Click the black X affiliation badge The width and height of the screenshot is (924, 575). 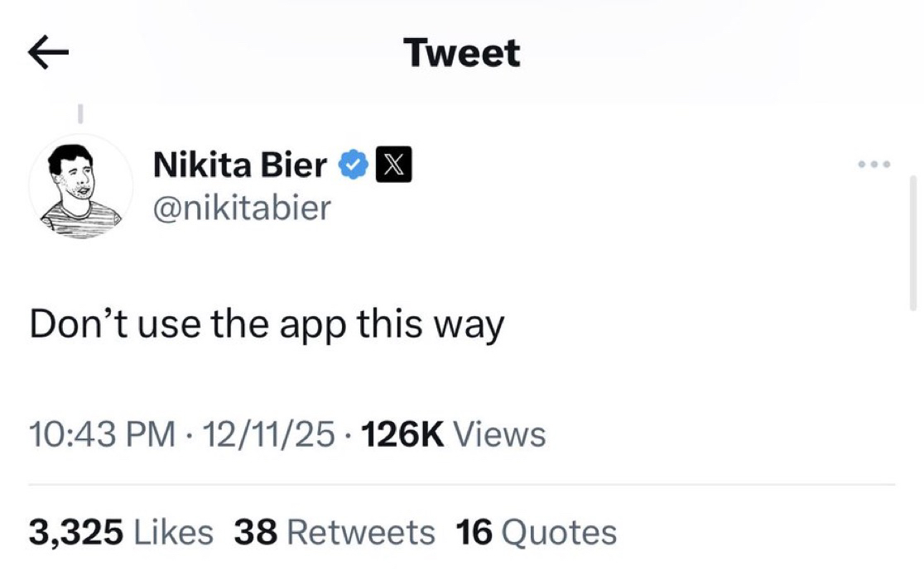(x=394, y=166)
